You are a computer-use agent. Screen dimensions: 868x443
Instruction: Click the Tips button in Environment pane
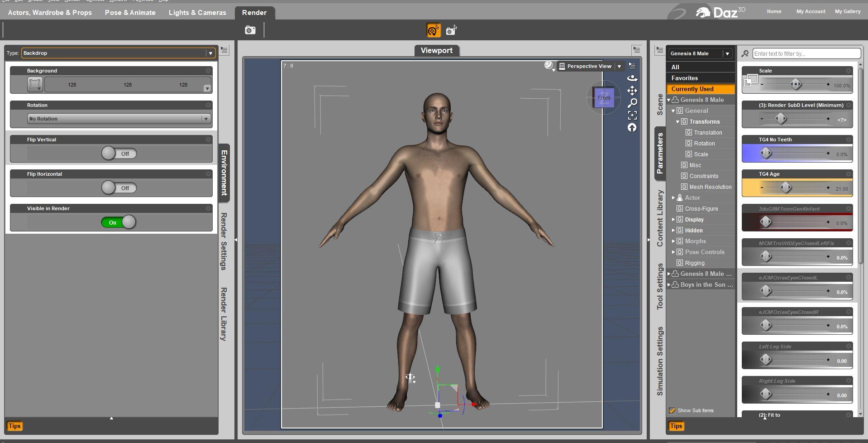coord(14,426)
